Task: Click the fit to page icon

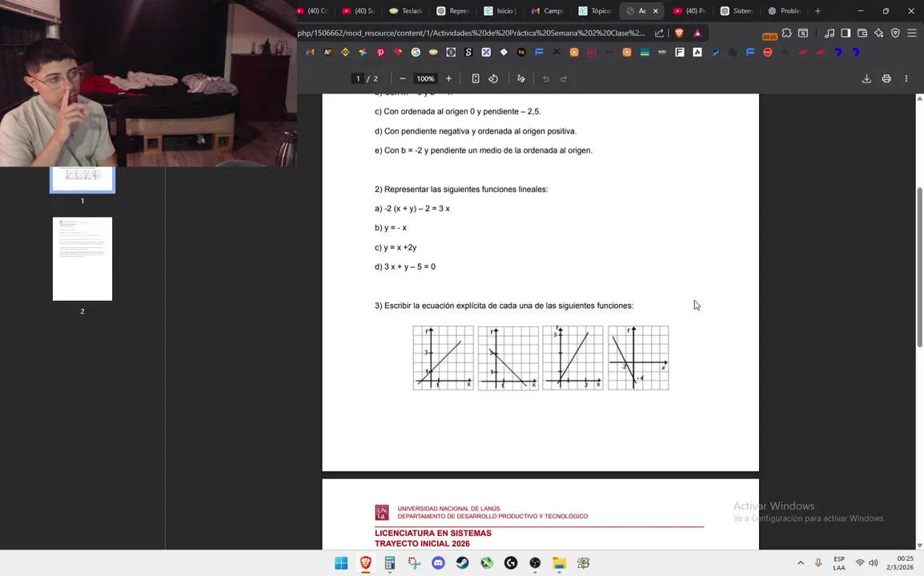Action: pyautogui.click(x=476, y=79)
